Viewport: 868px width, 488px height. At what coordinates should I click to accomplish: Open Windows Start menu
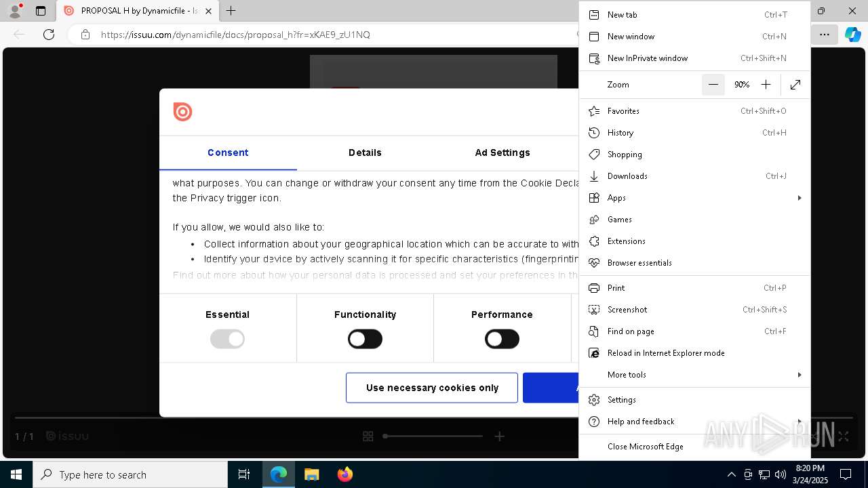[x=16, y=474]
